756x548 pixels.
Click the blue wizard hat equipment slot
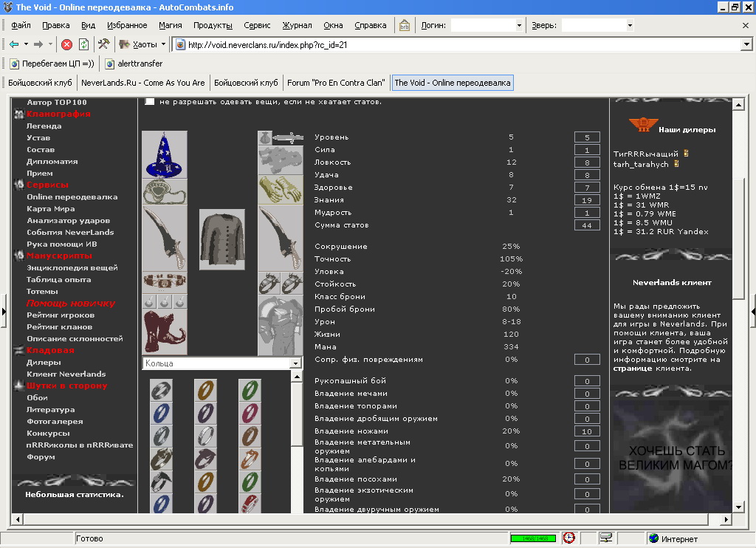pyautogui.click(x=165, y=154)
